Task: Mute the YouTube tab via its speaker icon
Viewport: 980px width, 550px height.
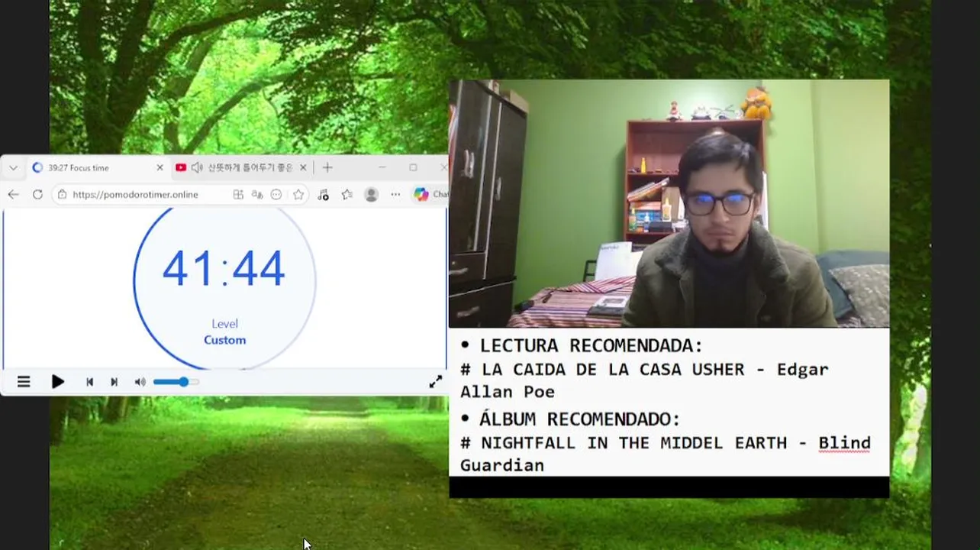Action: click(x=197, y=167)
